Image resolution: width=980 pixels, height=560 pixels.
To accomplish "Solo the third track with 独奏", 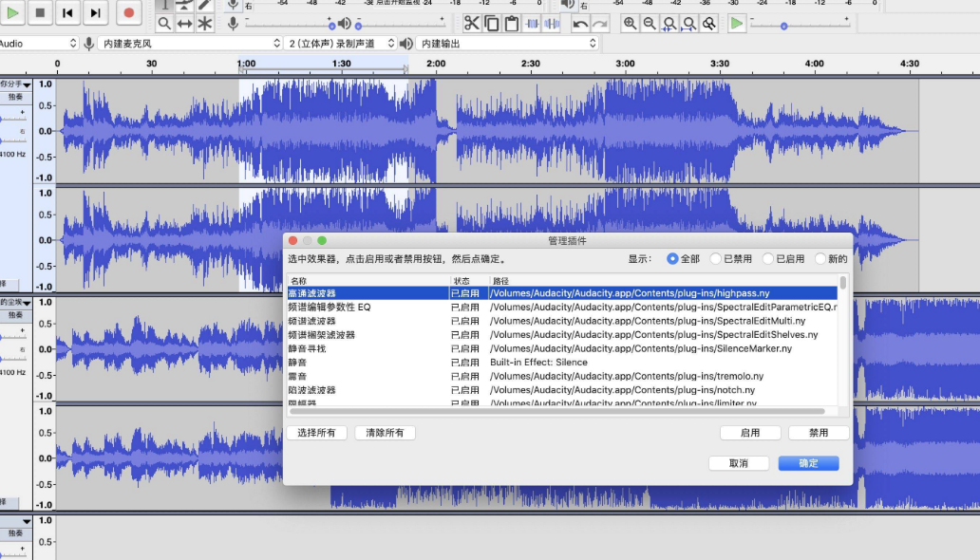I will (x=15, y=533).
